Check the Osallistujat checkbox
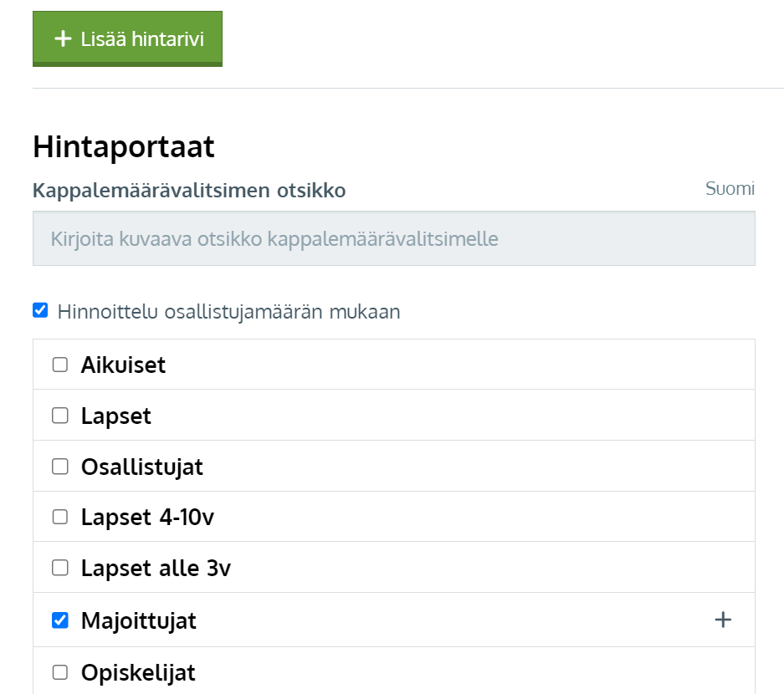The height and width of the screenshot is (694, 784). (x=60, y=467)
